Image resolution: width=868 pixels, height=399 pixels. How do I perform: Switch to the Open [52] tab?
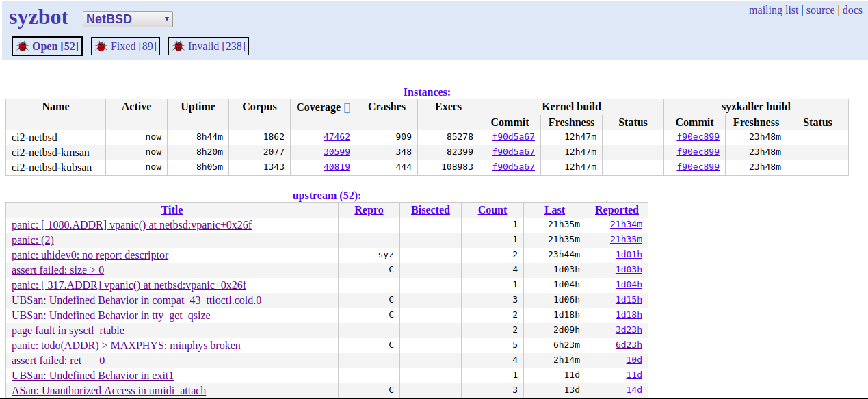click(47, 47)
